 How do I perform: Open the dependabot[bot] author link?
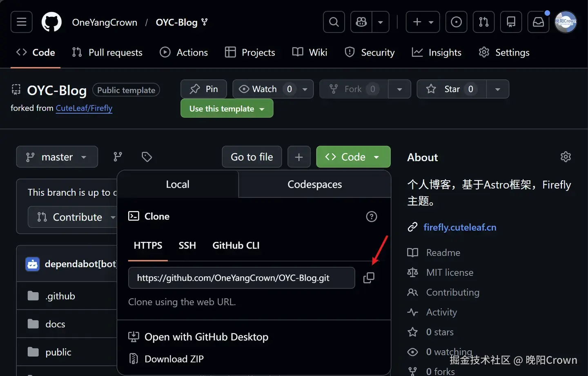click(81, 264)
